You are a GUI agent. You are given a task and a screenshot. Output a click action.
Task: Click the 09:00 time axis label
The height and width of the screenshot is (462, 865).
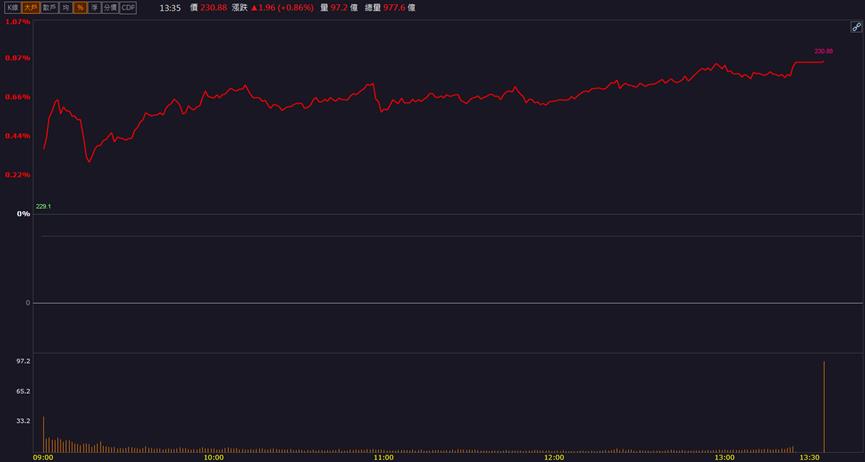click(43, 458)
